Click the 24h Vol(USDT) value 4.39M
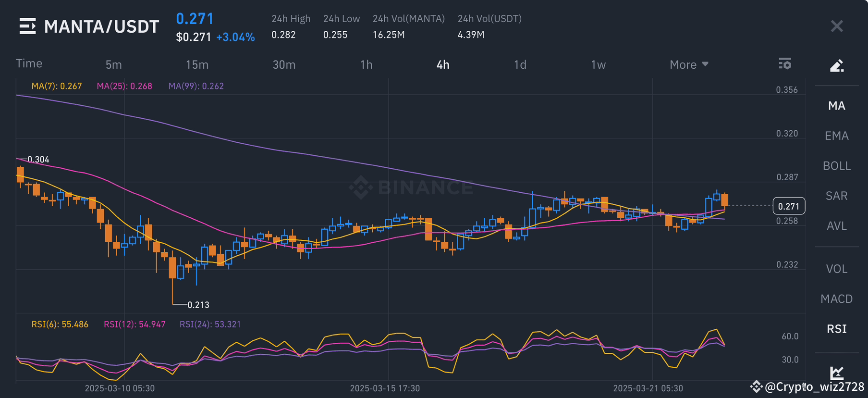 click(471, 35)
